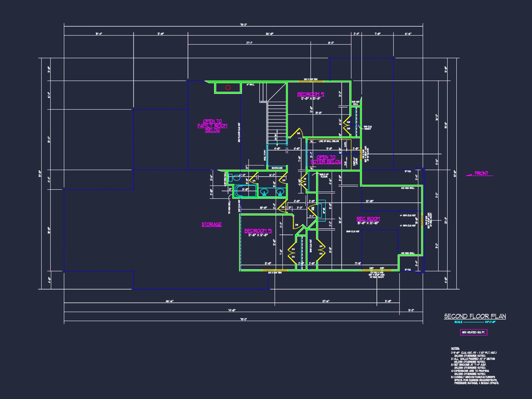
Task: Click the 36'-0" dimension text
Action: pos(269,34)
